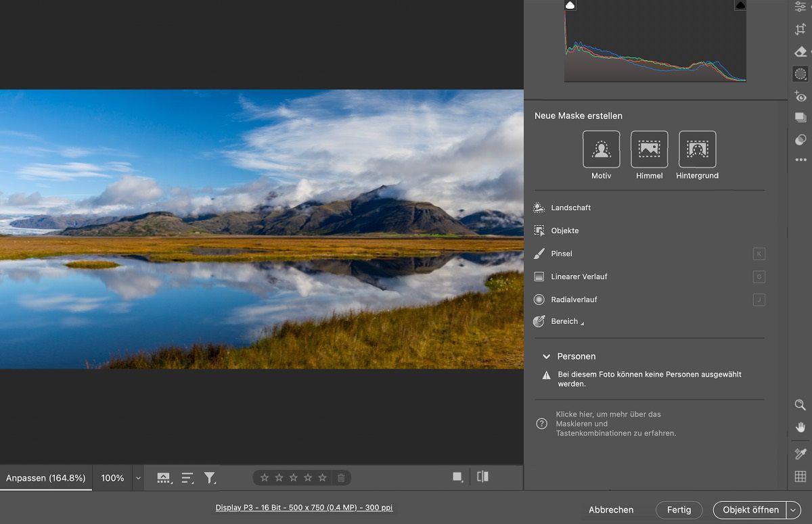Select the Red Eye removal tool
This screenshot has height=524, width=812.
coord(800,97)
